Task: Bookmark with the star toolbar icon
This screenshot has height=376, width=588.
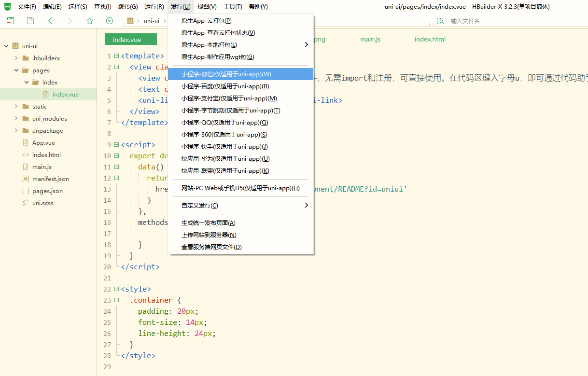Action: (90, 21)
